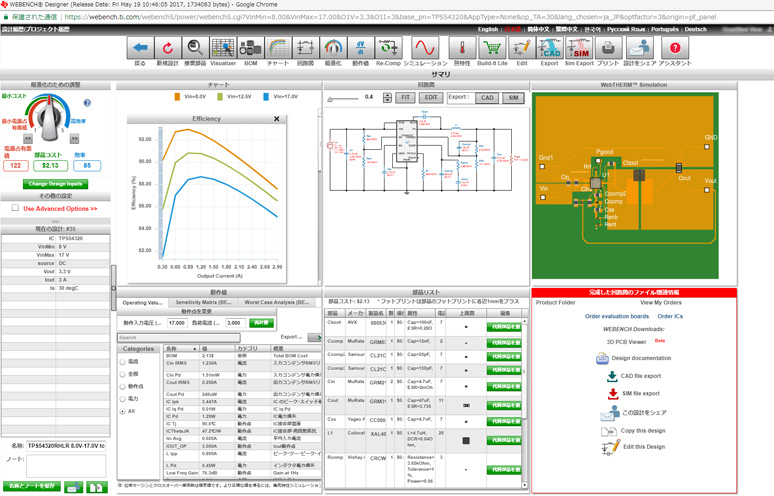Viewport: 774px width, 496px height.
Task: Click the Build It Lite shopping cart icon
Action: 492,48
